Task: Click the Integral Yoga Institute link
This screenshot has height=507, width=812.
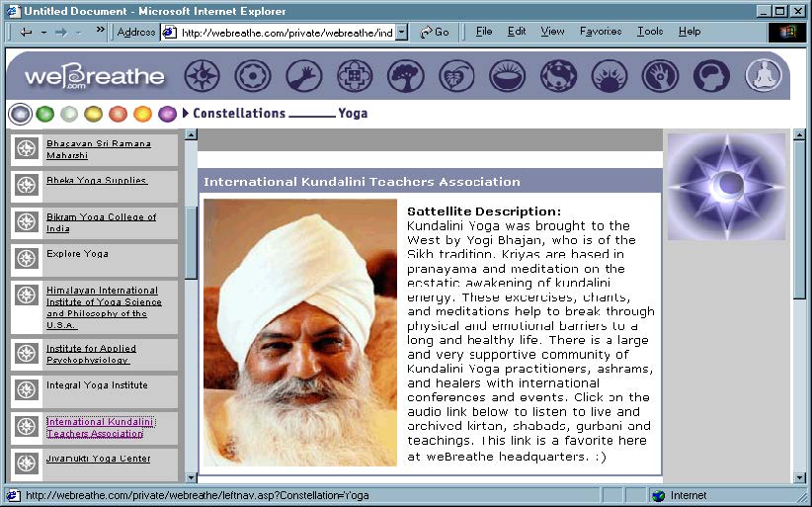Action: pyautogui.click(x=97, y=385)
